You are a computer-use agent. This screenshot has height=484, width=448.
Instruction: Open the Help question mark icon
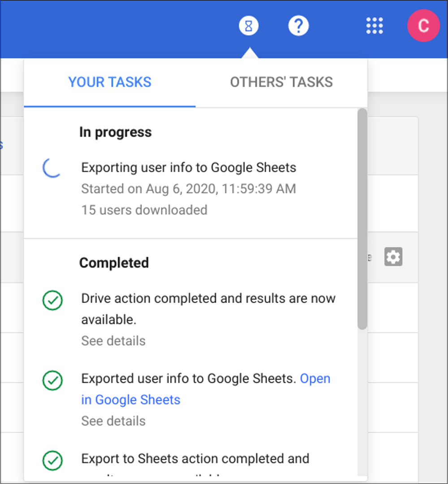(x=298, y=26)
